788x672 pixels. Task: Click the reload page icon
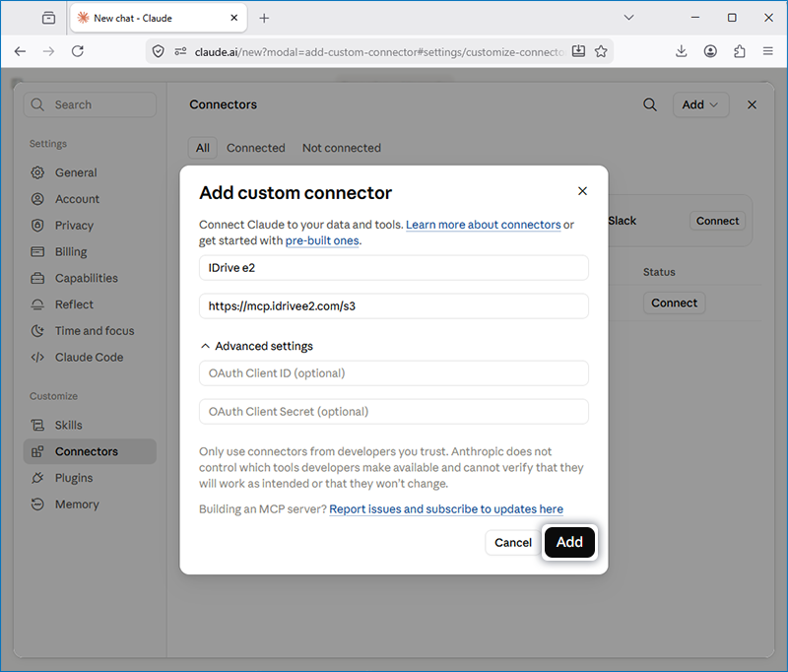tap(78, 51)
